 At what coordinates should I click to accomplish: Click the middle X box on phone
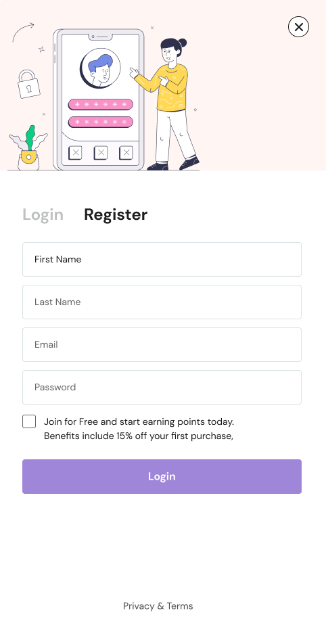point(101,153)
